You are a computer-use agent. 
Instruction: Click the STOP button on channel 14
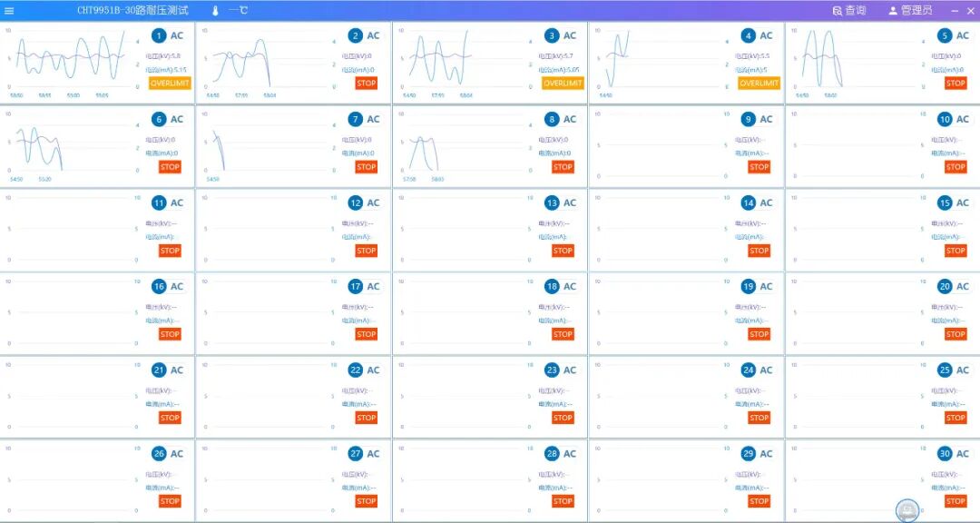pyautogui.click(x=759, y=251)
